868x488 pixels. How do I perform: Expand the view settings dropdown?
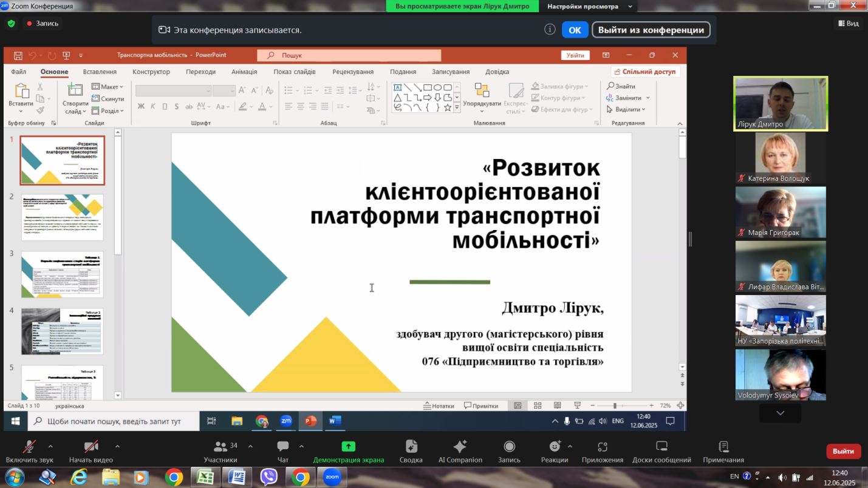tap(630, 7)
